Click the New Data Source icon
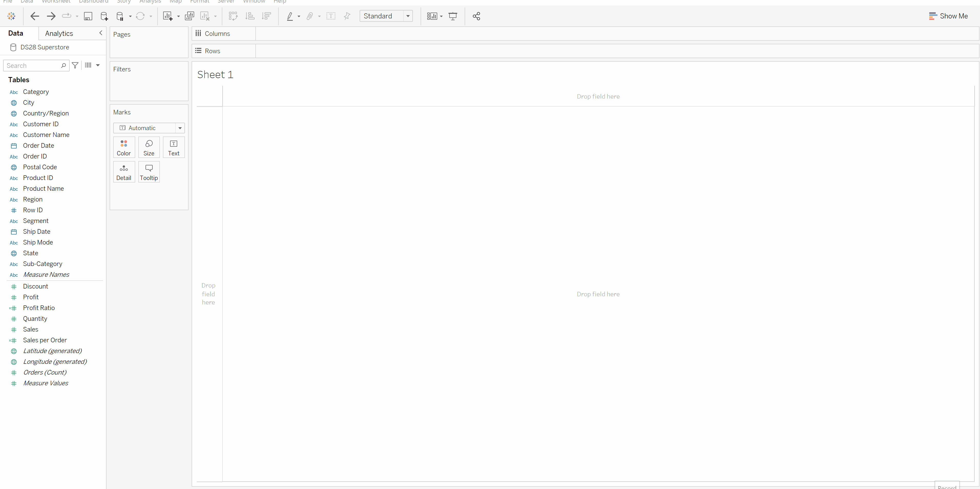This screenshot has height=489, width=980. pyautogui.click(x=104, y=16)
